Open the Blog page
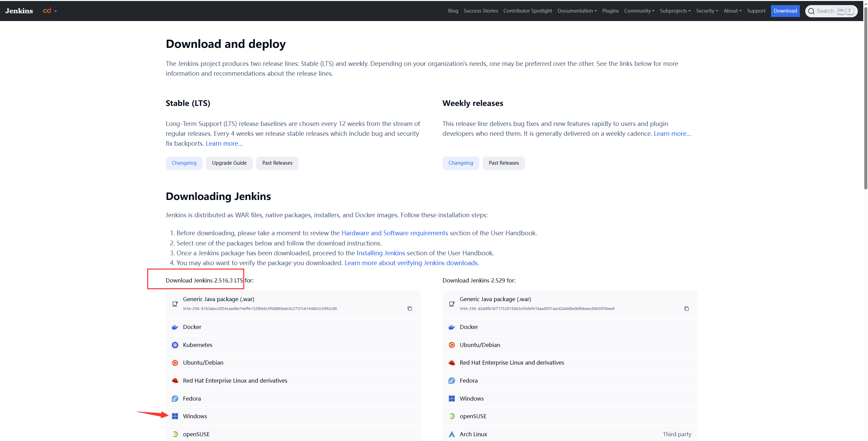Screen dimensions: 868x441 click(453, 11)
